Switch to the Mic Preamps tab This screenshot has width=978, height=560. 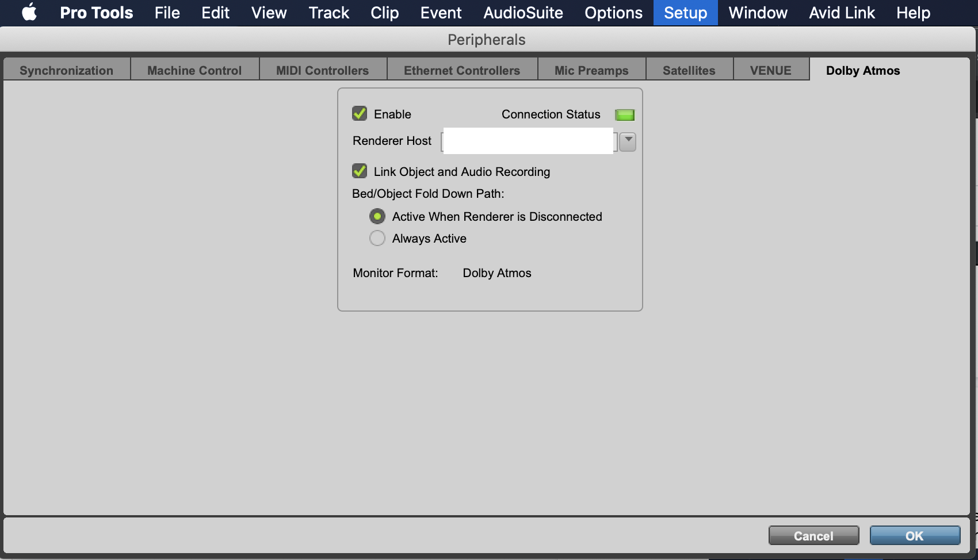[591, 70]
